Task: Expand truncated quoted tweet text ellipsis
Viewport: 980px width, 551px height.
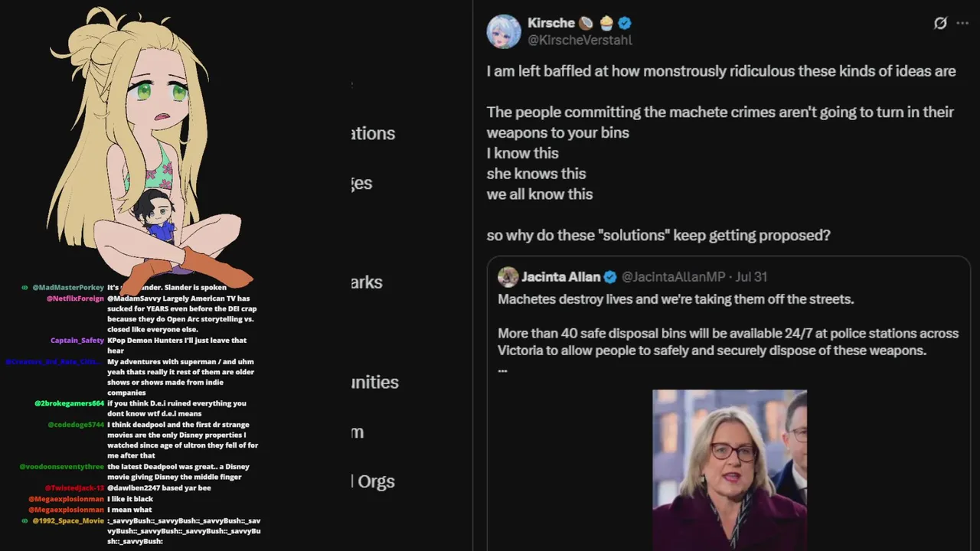Action: [x=502, y=370]
